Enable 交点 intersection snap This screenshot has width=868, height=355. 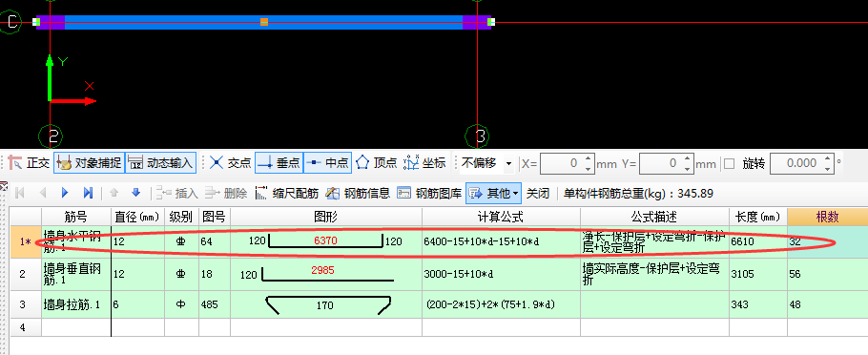pos(230,163)
